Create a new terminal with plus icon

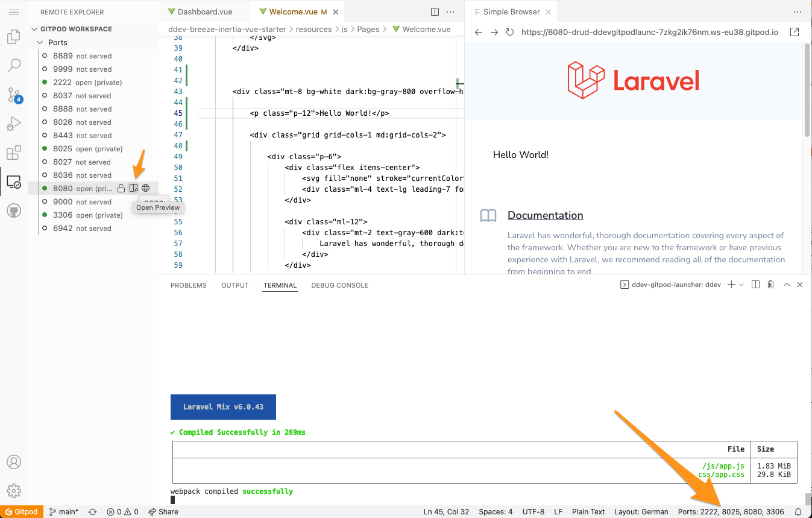tap(731, 285)
